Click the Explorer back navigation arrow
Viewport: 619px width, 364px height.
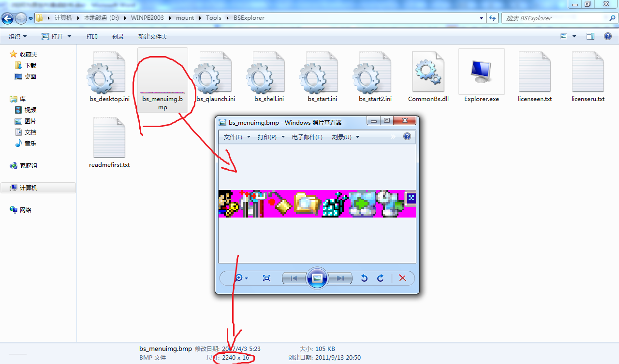(8, 18)
